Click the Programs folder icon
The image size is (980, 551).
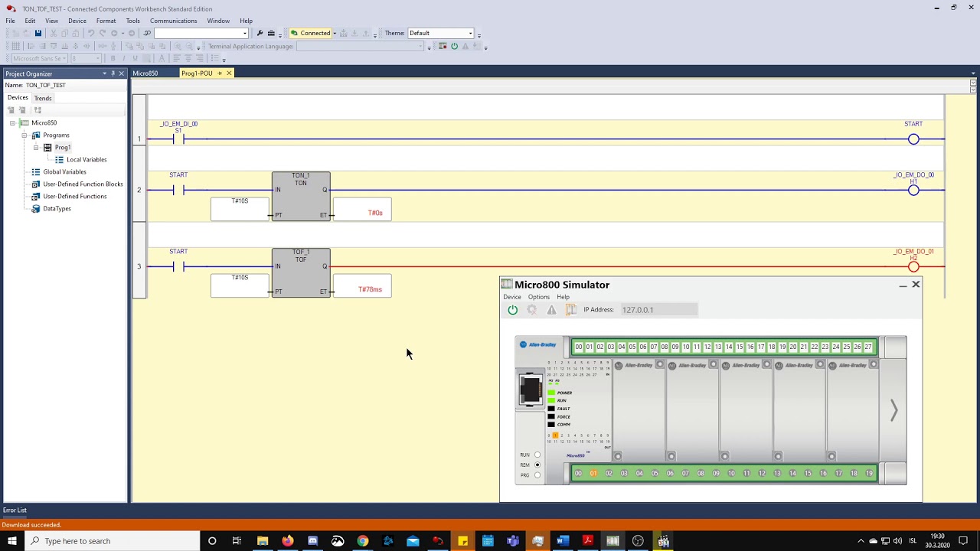click(x=36, y=135)
